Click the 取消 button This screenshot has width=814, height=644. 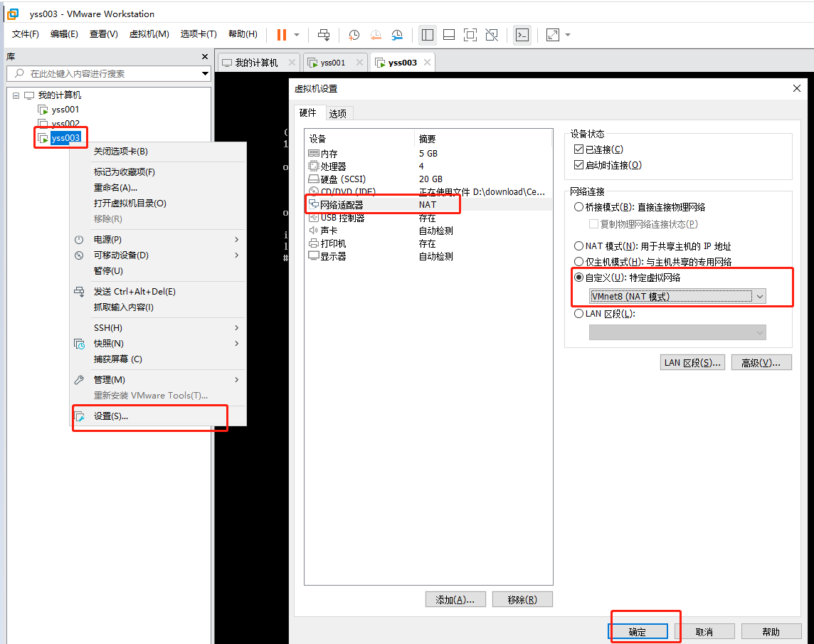point(704,631)
